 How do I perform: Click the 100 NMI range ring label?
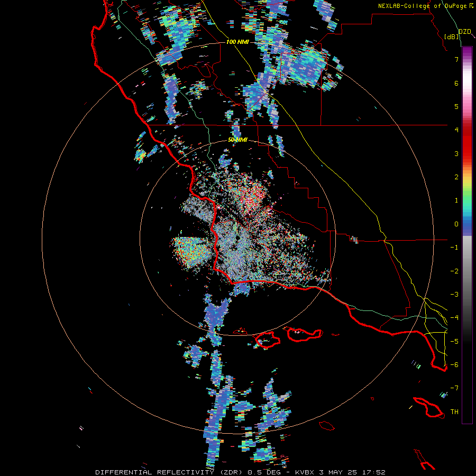point(237,42)
